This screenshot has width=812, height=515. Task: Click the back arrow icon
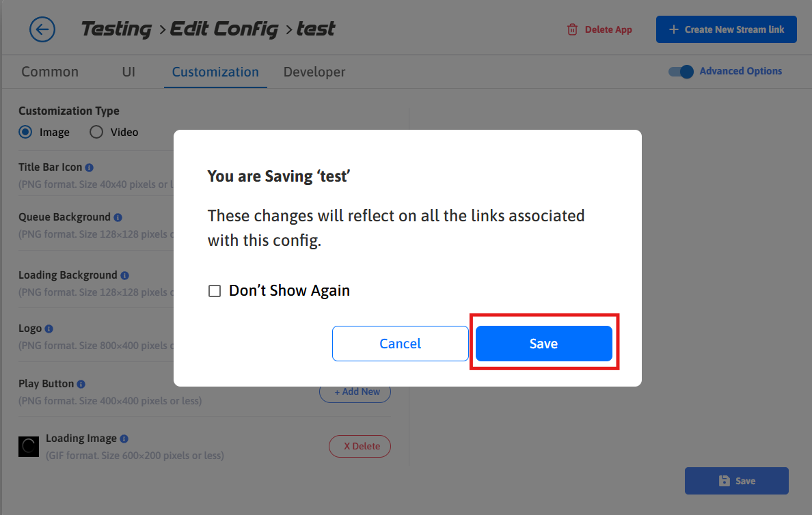pyautogui.click(x=42, y=29)
